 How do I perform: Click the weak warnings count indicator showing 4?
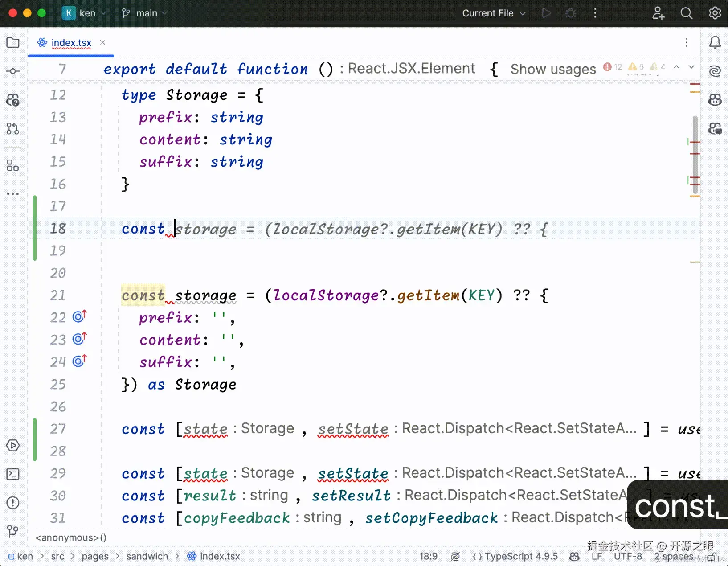658,67
